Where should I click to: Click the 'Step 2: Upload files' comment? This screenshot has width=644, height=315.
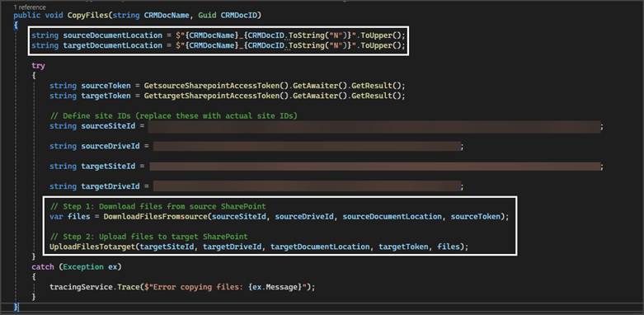[148, 237]
